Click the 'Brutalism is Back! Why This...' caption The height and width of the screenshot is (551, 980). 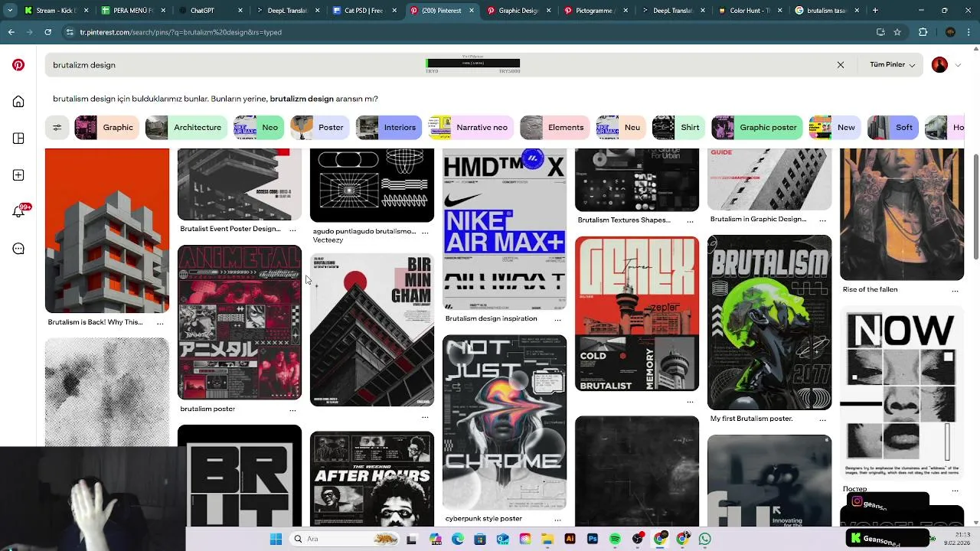point(95,322)
